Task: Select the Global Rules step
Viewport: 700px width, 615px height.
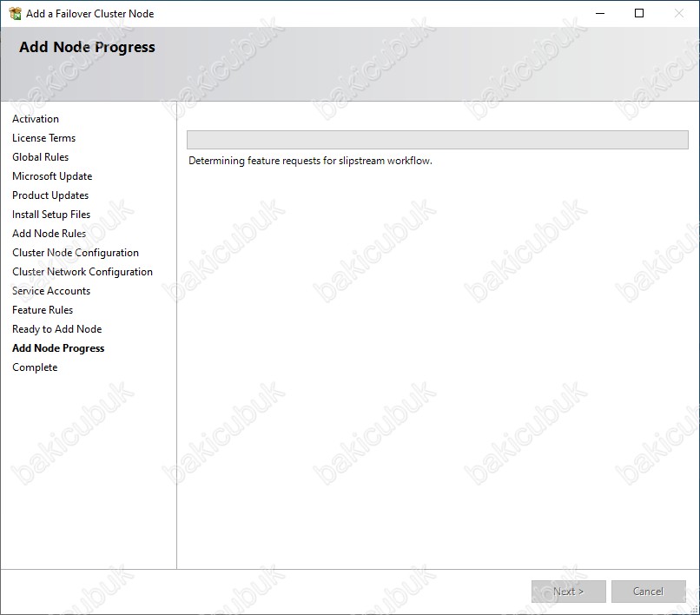Action: tap(40, 157)
